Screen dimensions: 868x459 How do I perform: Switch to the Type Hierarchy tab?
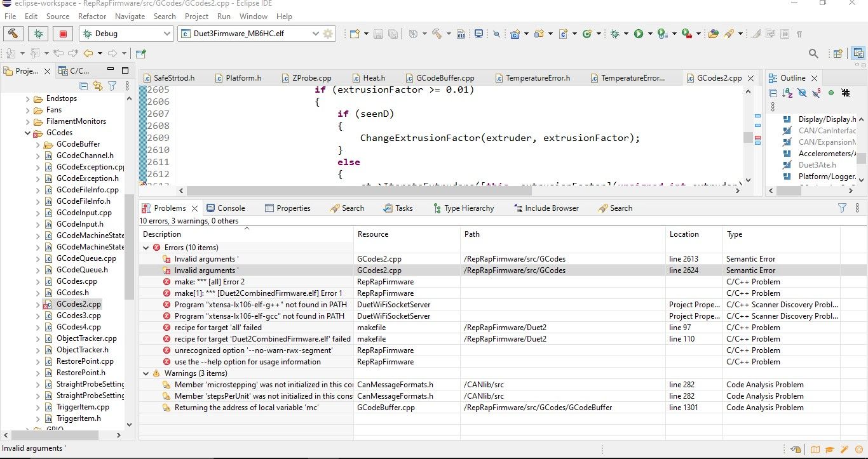coord(463,208)
